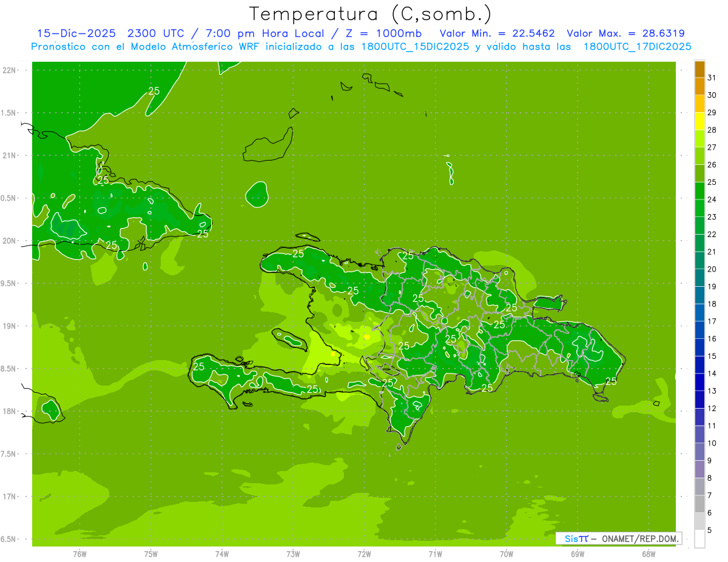Click the yellow legend swatch between 28 and 29

pos(699,121)
